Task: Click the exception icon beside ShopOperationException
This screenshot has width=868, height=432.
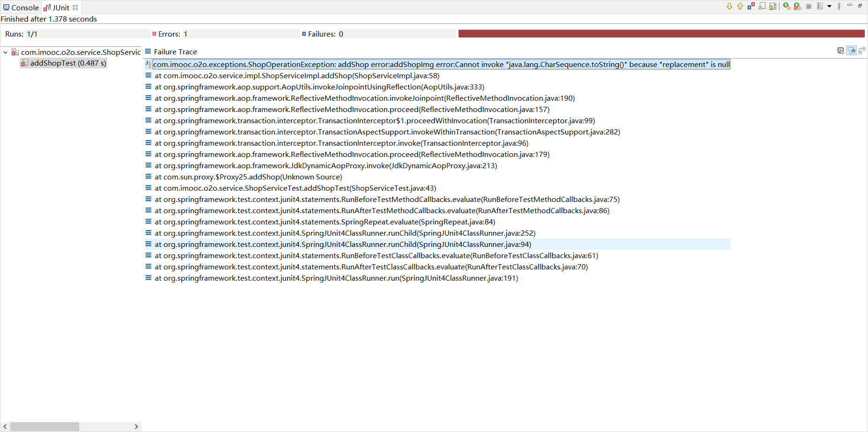Action: point(148,64)
